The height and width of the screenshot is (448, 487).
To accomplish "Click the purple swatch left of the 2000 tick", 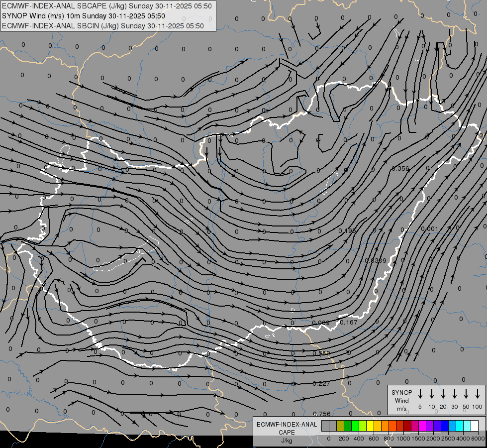I will 429,426.
